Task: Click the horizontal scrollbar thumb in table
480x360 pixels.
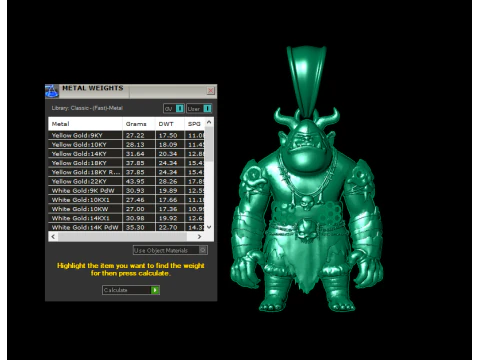Action: 122,236
